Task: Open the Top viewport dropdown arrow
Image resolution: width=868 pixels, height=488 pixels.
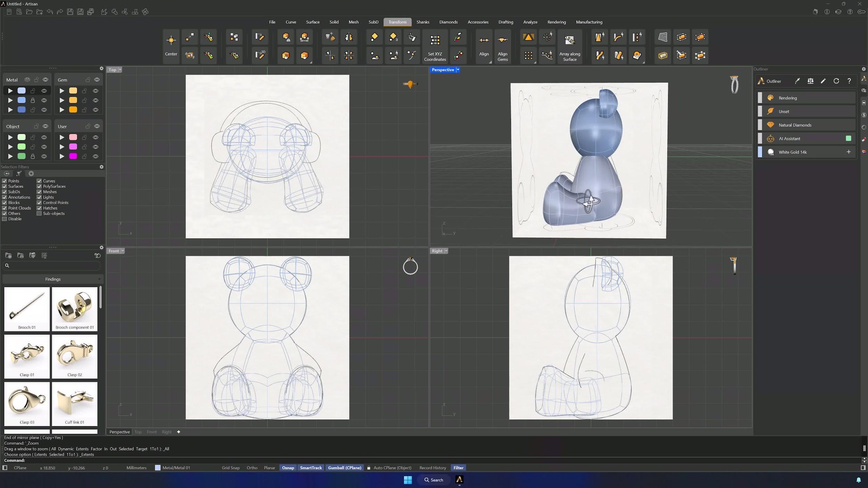Action: 120,70
